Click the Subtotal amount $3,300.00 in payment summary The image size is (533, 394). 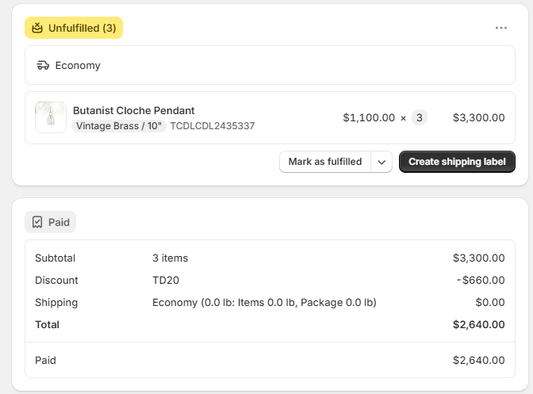coord(479,258)
